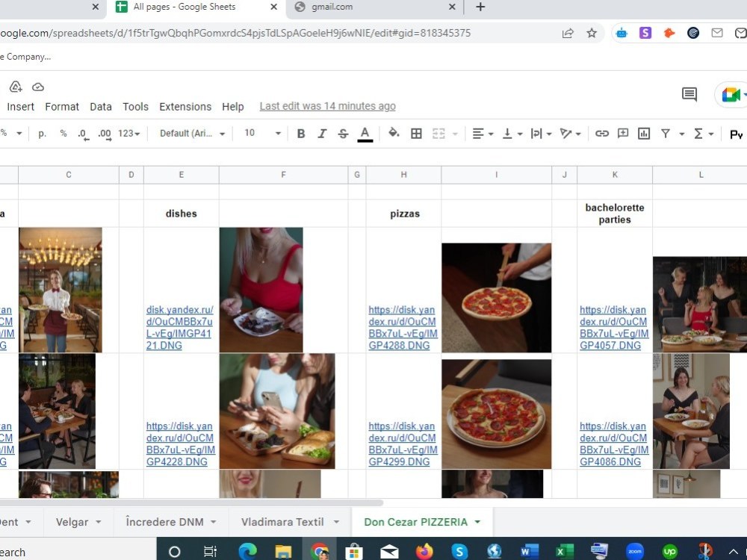Decrease decimal places
The width and height of the screenshot is (747, 560).
pyautogui.click(x=83, y=134)
